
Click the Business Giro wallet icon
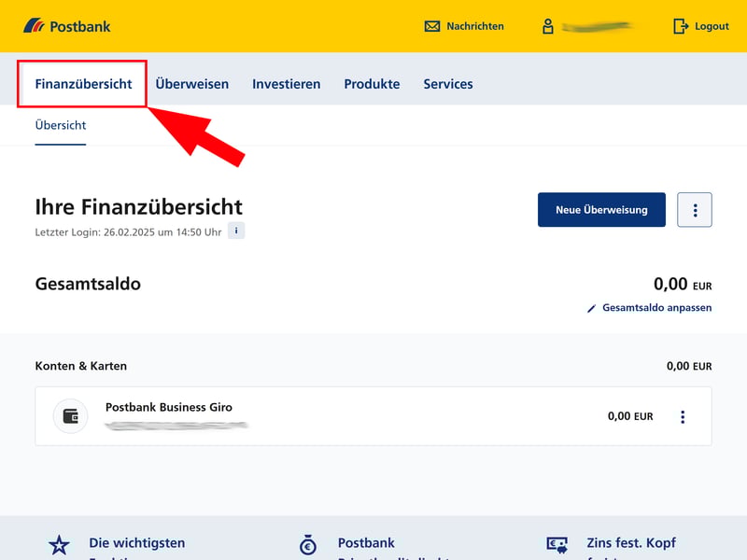click(71, 416)
